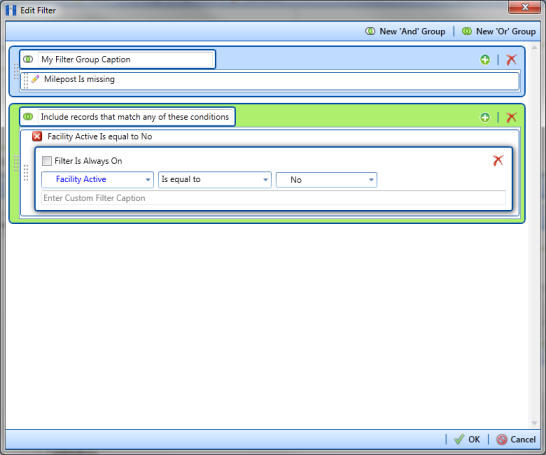The image size is (546, 455).
Task: Edit the Milepost Is missing condition pencil icon
Action: [x=35, y=79]
